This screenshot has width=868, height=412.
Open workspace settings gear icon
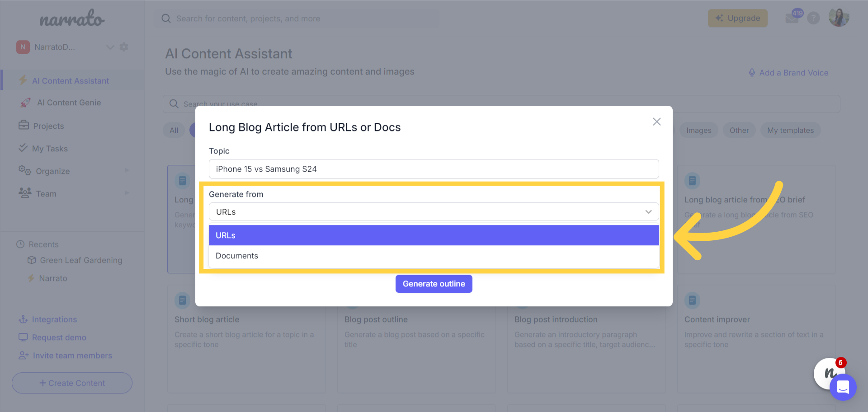(124, 47)
